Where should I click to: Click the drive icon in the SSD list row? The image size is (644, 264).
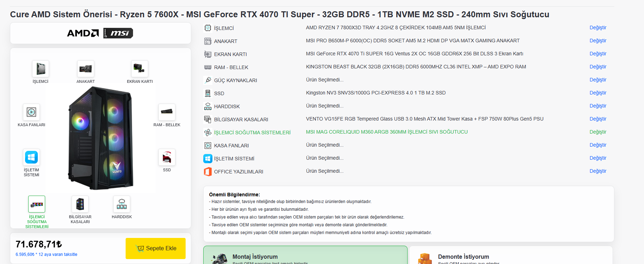click(208, 93)
